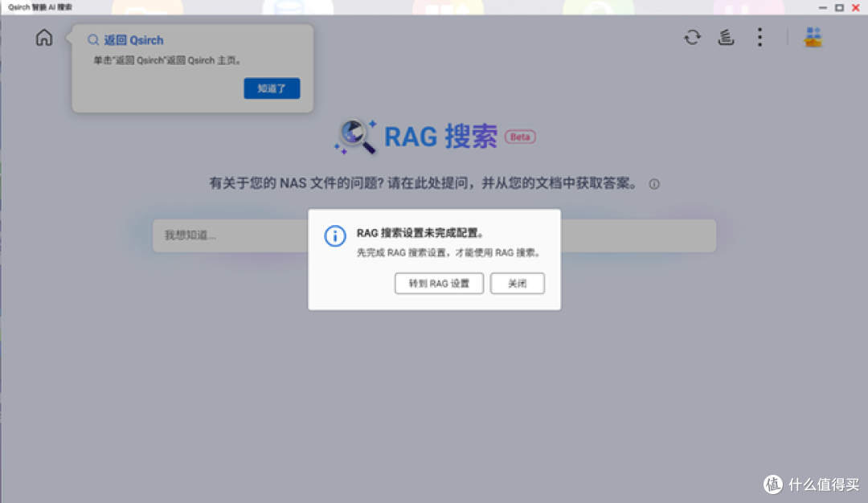Open the user profile avatar icon
Screen dimensions: 868x503
coord(813,37)
